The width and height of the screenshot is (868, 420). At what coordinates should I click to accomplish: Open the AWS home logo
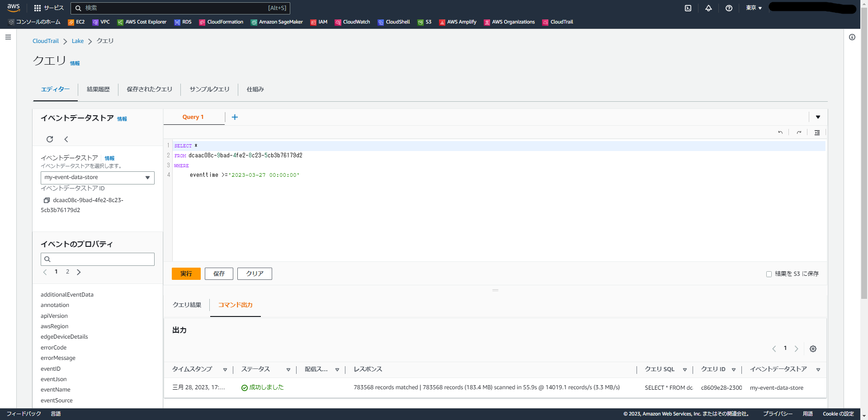pyautogui.click(x=14, y=8)
